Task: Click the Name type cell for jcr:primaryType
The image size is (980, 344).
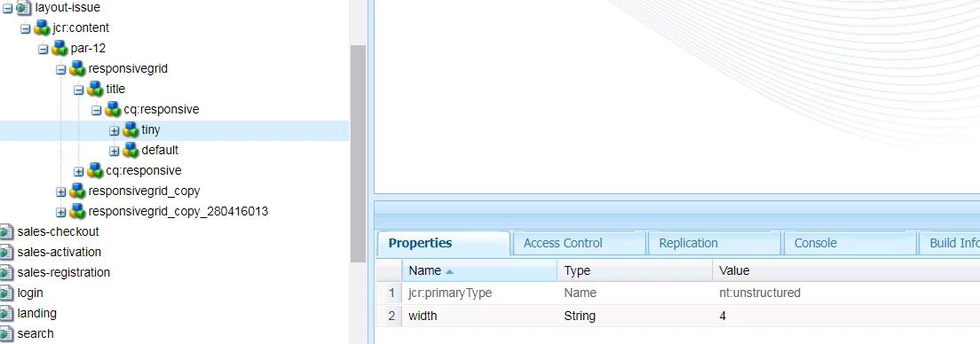Action: (635, 293)
